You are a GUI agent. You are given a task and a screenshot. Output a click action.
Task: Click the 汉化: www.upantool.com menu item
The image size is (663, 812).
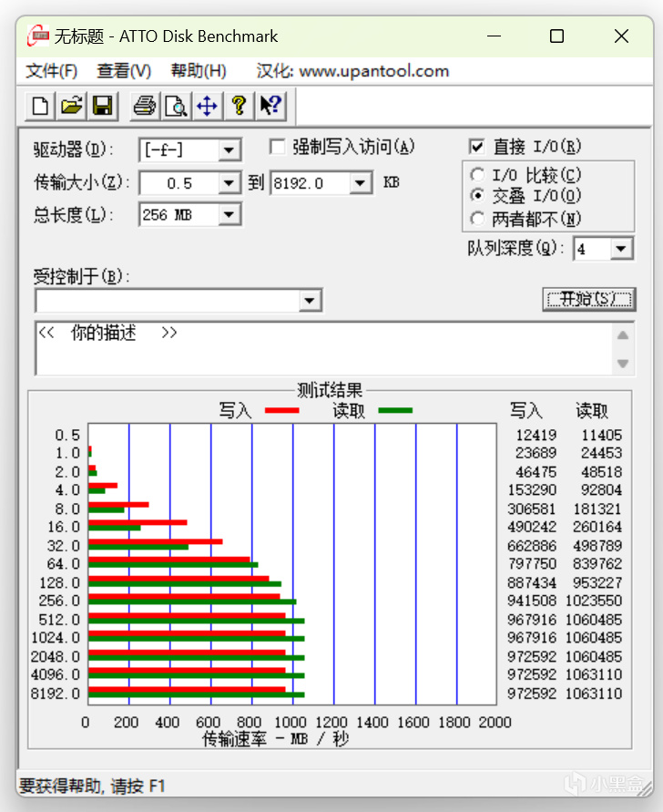click(352, 70)
